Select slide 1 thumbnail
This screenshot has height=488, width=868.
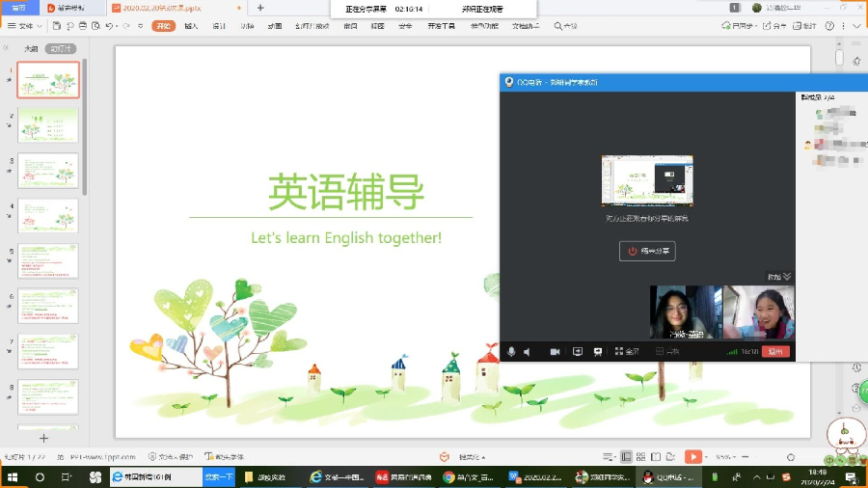pos(48,80)
